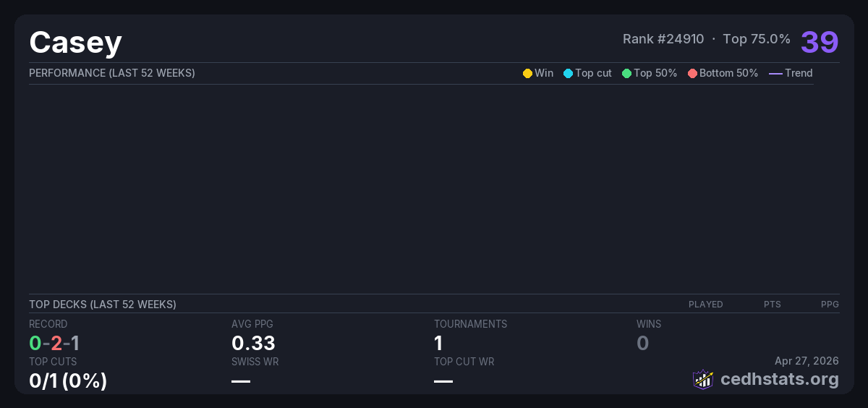The image size is (868, 408).
Task: Select the Performance (Last 52 Weeks) heading
Action: tap(112, 73)
